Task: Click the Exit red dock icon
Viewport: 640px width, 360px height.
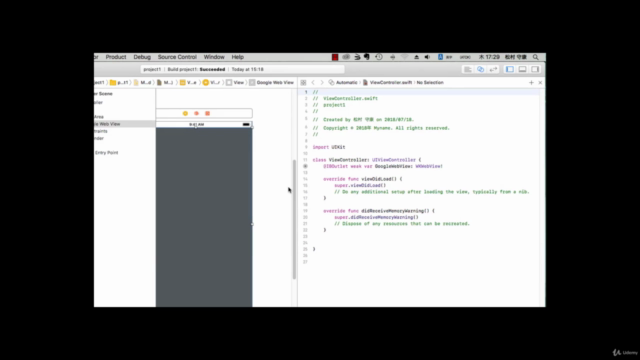Action: [207, 113]
